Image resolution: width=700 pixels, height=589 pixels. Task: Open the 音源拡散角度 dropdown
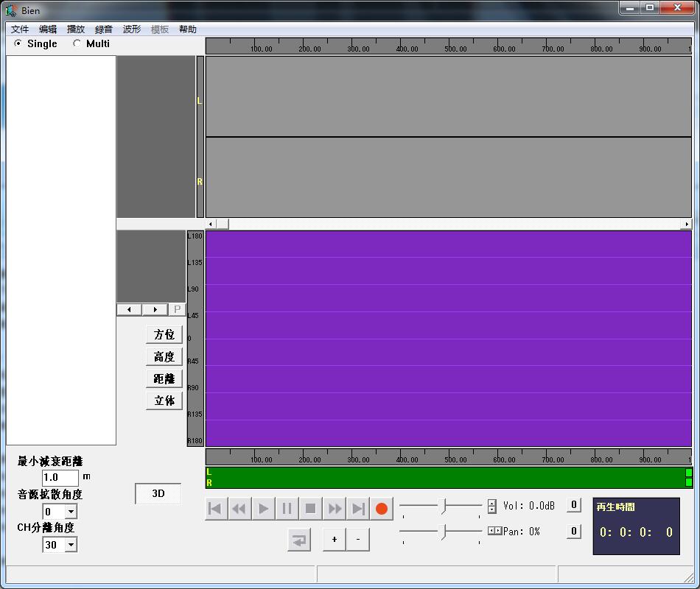click(71, 512)
